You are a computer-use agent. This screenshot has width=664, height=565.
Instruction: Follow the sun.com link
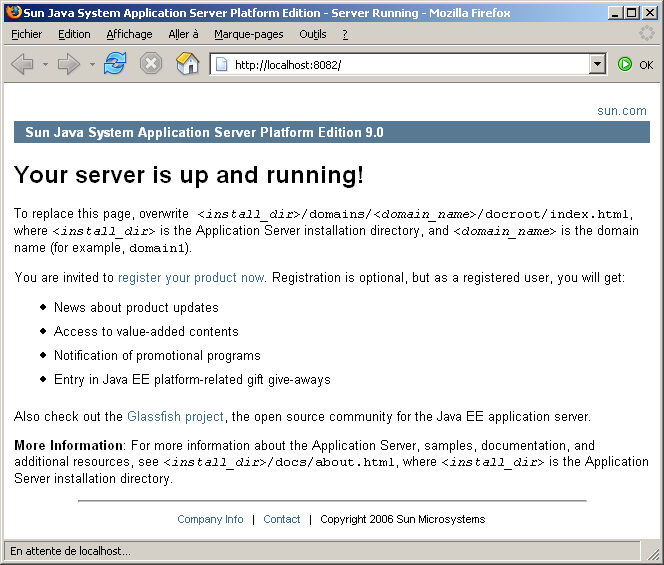[621, 111]
